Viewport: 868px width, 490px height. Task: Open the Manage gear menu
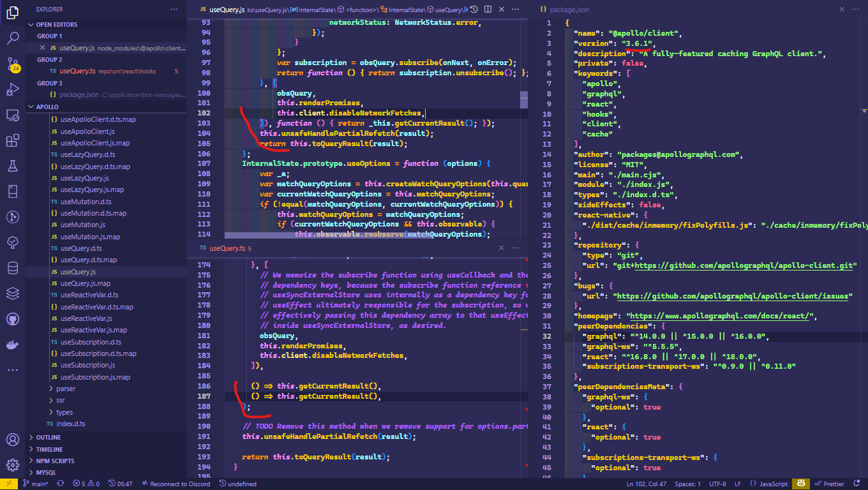pos(13,465)
